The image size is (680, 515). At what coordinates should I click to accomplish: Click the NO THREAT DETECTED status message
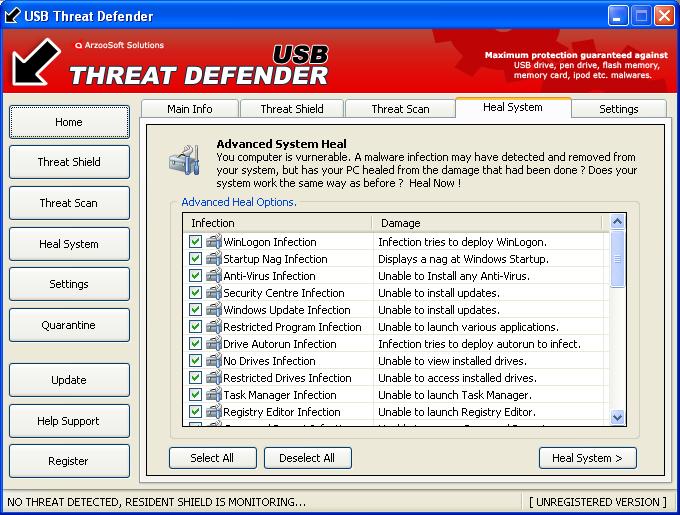coord(157,502)
